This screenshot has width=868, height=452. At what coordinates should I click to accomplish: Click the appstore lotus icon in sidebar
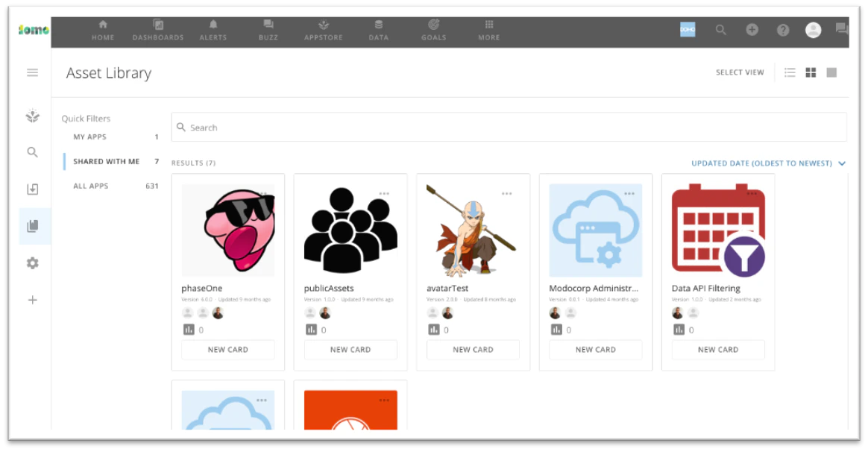33,115
